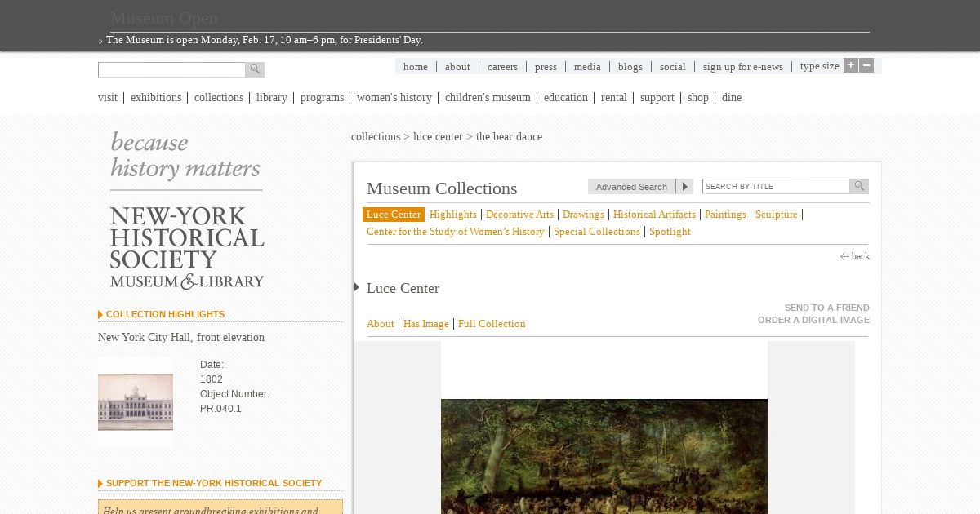Open women's history section
Image resolution: width=980 pixels, height=514 pixels.
click(x=394, y=98)
